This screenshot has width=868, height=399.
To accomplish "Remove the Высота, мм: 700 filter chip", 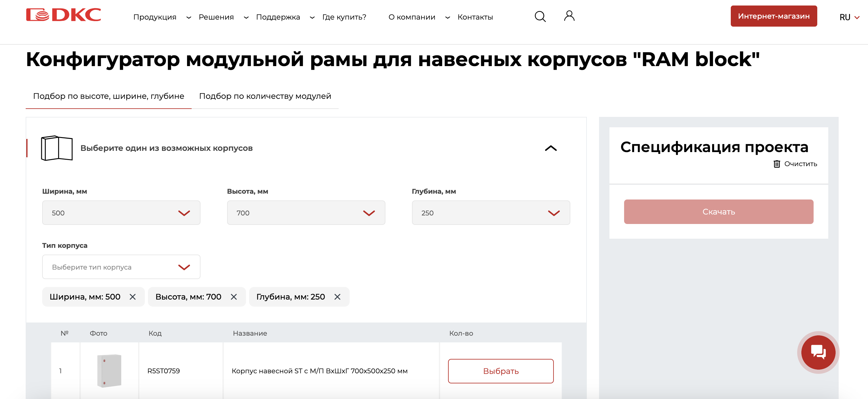I will 234,297.
